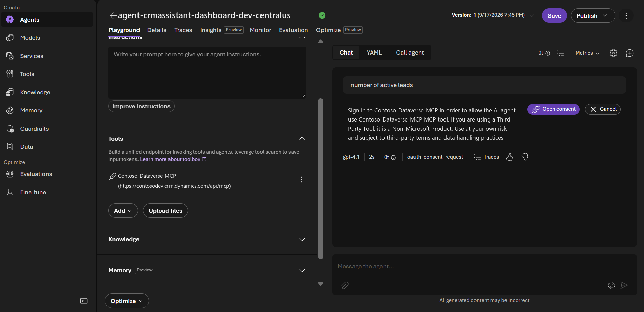Give thumbs down to the response
Image resolution: width=644 pixels, height=312 pixels.
point(525,157)
